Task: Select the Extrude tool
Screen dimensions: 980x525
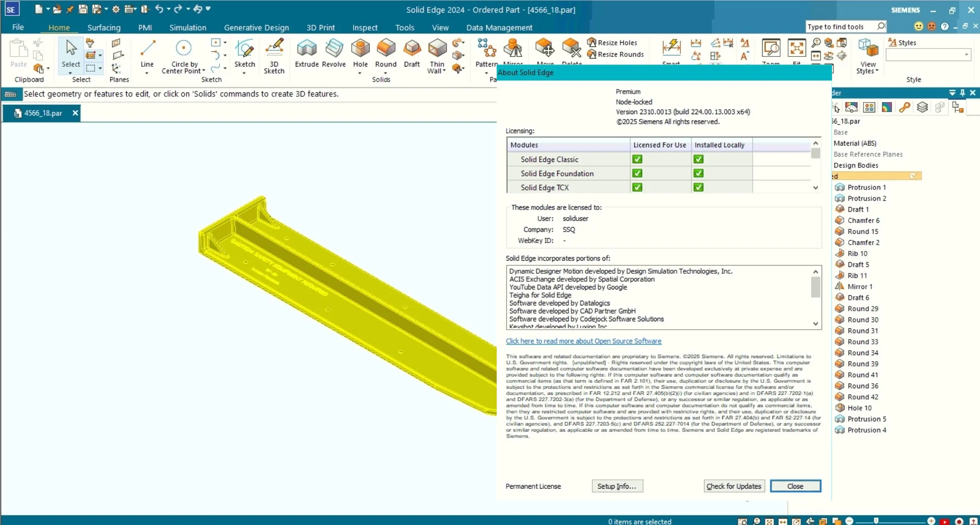Action: point(306,53)
